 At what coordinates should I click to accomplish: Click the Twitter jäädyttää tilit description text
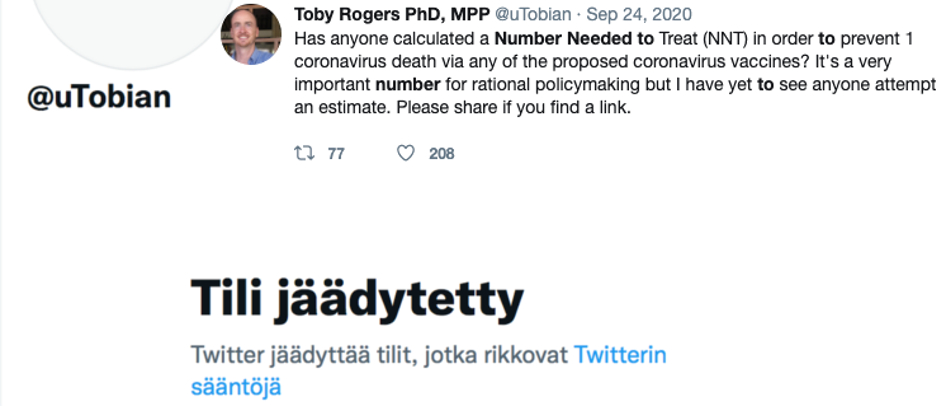coord(380,355)
